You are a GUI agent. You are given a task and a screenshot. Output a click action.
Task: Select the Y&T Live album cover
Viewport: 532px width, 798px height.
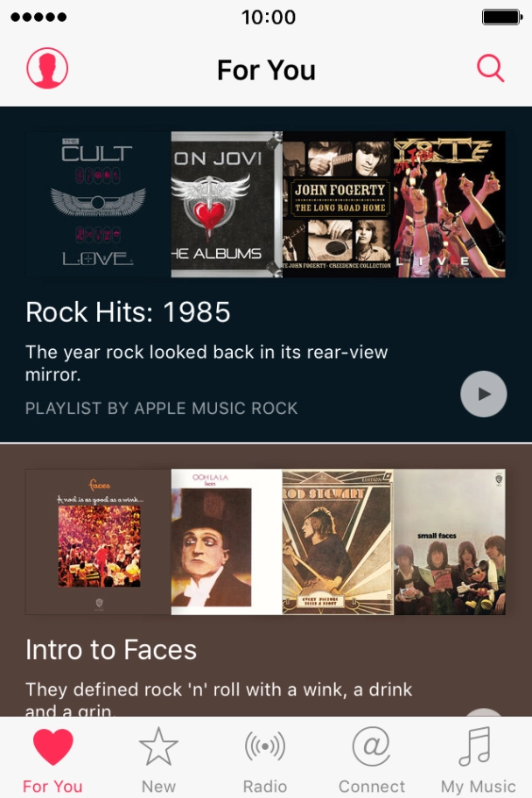[449, 204]
